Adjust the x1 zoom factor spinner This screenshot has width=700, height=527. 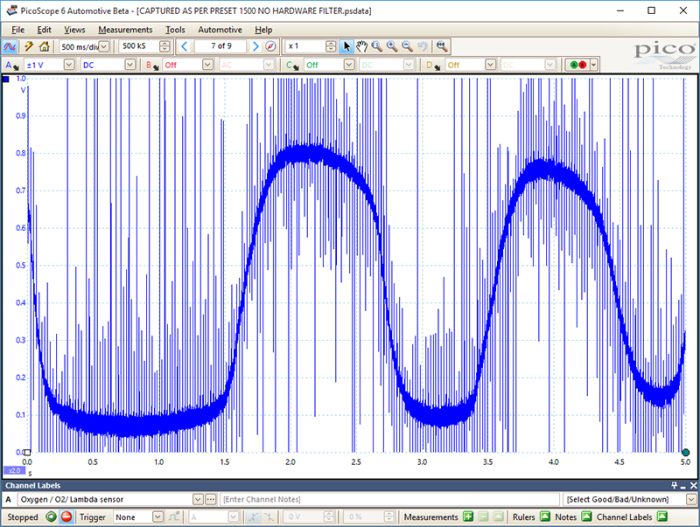coord(331,46)
